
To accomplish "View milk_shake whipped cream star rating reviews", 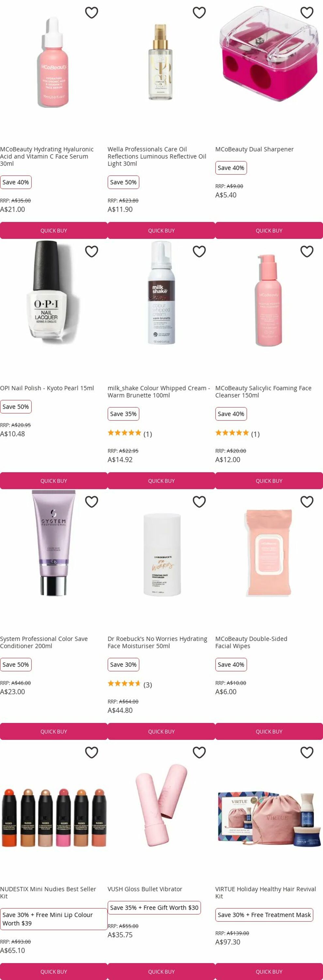I will 130,434.
